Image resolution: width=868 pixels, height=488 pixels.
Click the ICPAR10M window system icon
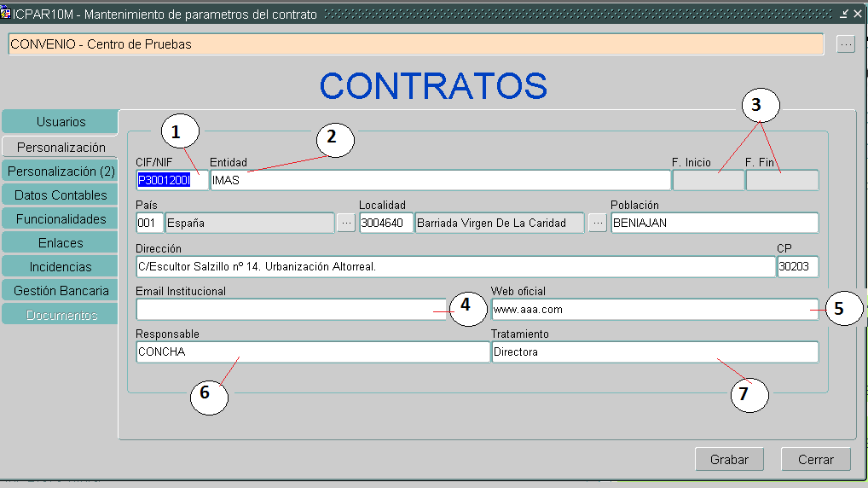(x=5, y=12)
